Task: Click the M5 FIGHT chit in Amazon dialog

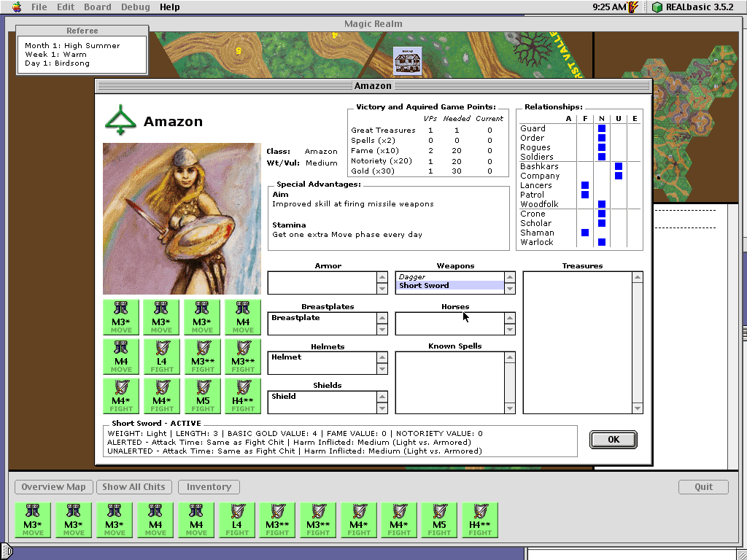Action: 203,396
